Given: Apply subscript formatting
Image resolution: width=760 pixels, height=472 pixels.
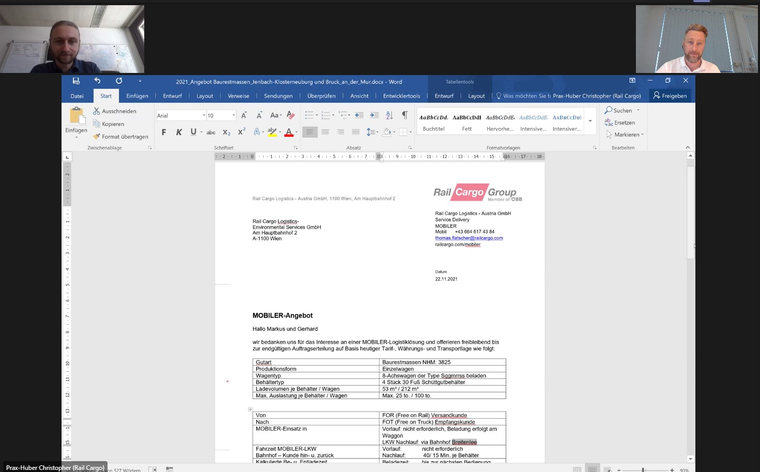Looking at the screenshot, I should click(x=226, y=132).
